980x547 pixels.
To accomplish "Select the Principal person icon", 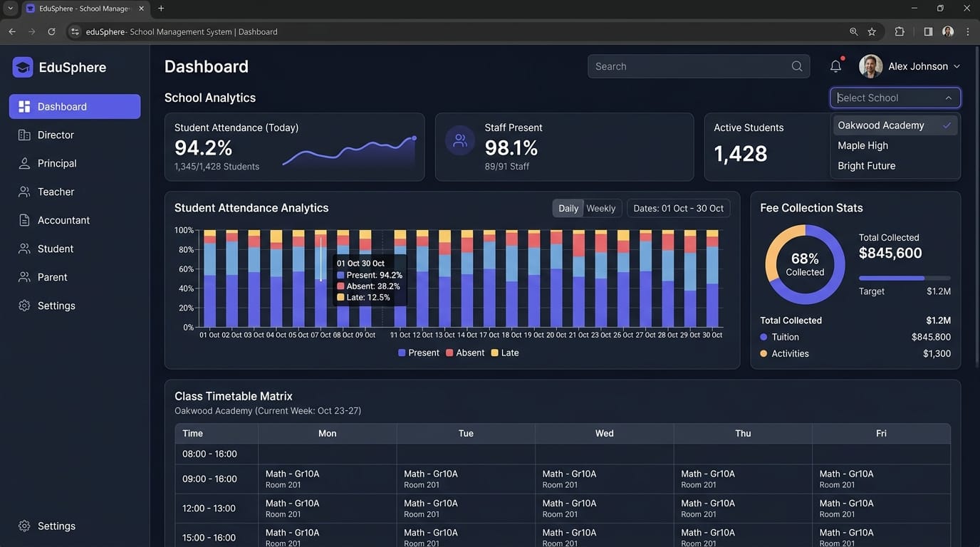I will [24, 163].
